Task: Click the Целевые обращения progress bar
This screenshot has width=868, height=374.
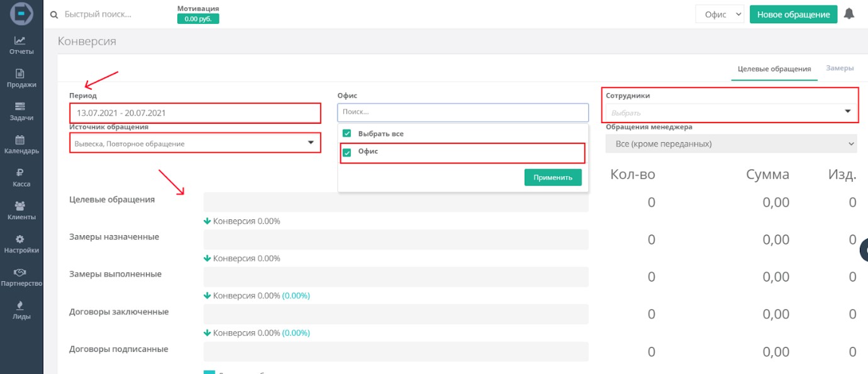Action: (396, 202)
